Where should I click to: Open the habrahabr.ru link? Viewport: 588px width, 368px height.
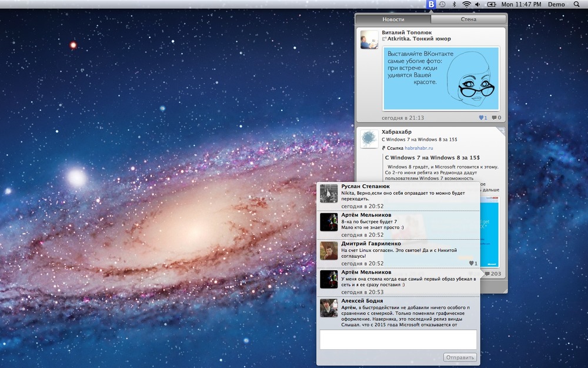tap(419, 148)
